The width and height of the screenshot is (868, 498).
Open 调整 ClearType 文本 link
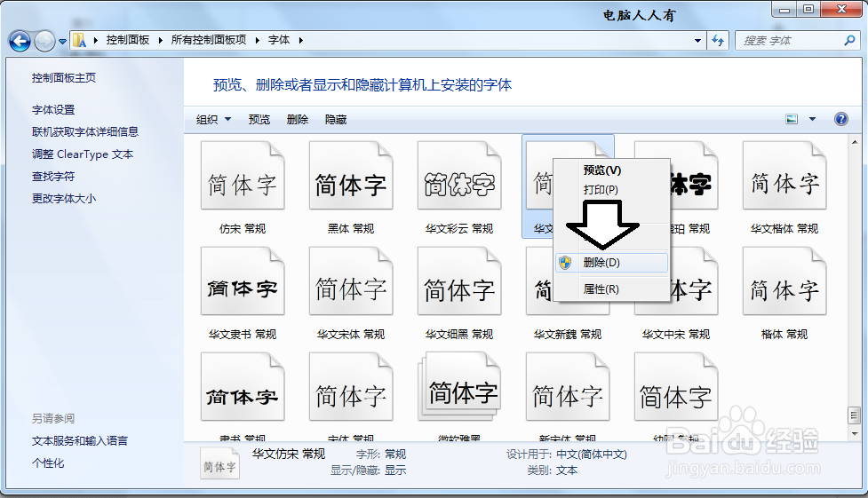(x=83, y=154)
